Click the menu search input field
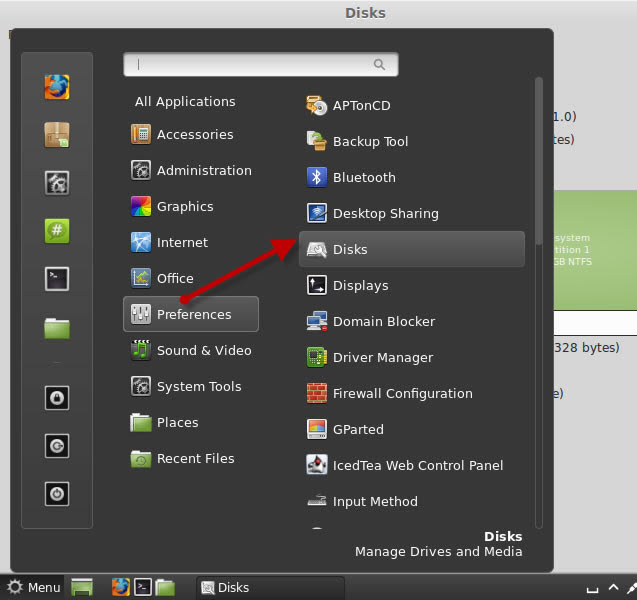Viewport: 637px width, 600px height. click(x=261, y=64)
